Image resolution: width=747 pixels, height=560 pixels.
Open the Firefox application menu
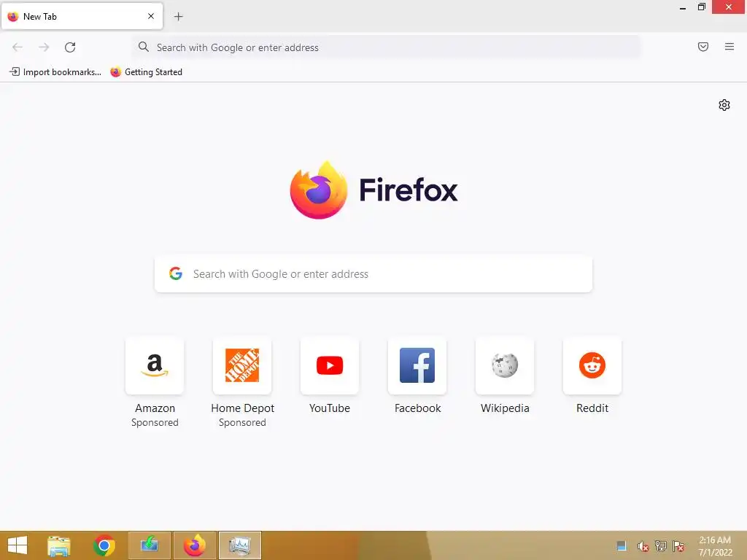pyautogui.click(x=729, y=47)
